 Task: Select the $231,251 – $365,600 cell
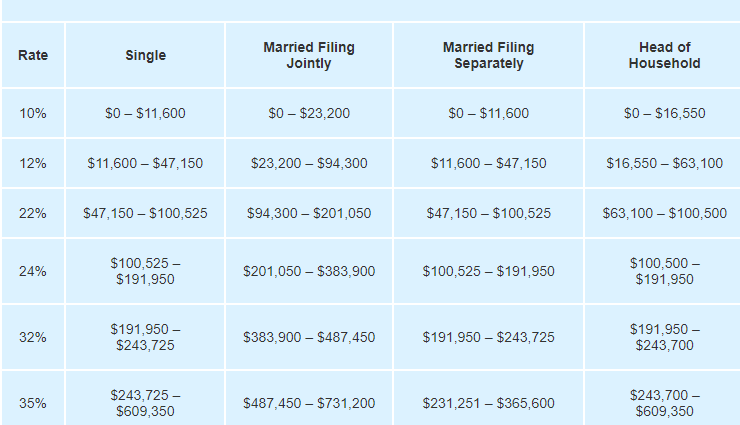(x=488, y=403)
